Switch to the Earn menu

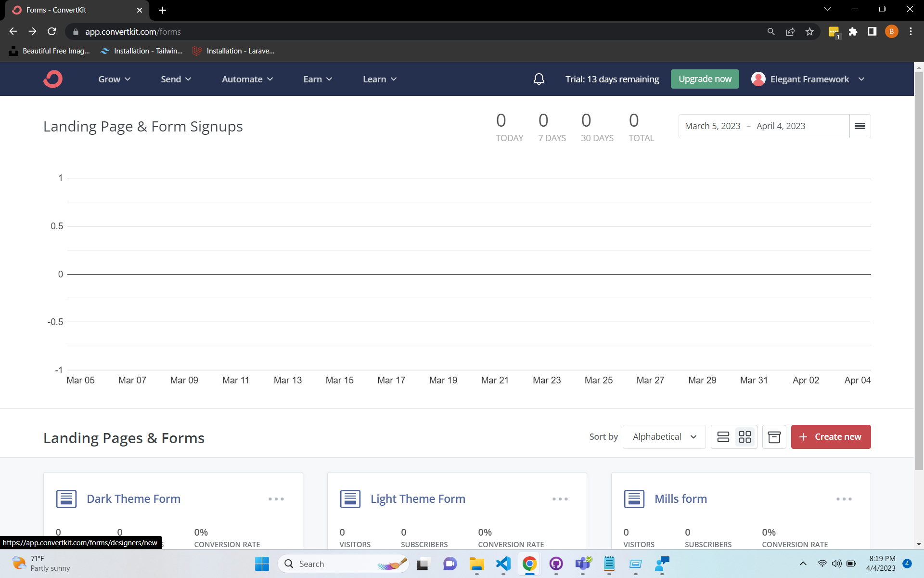[317, 79]
